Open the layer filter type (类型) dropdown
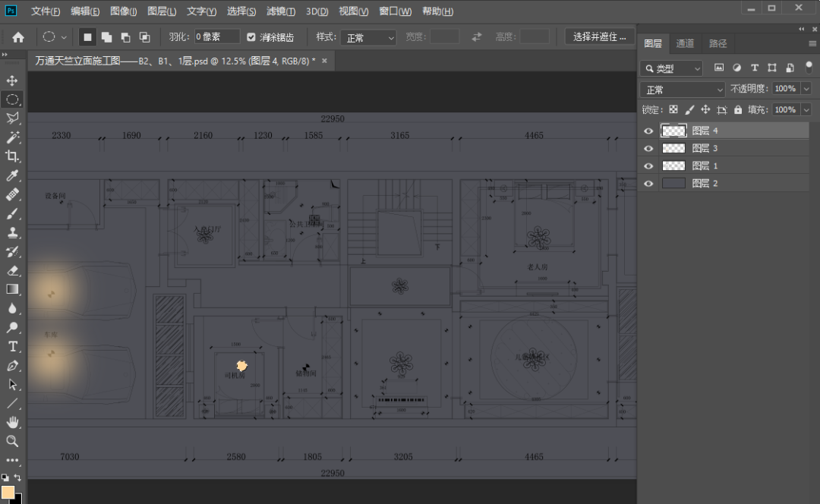This screenshot has height=504, width=820. point(671,68)
